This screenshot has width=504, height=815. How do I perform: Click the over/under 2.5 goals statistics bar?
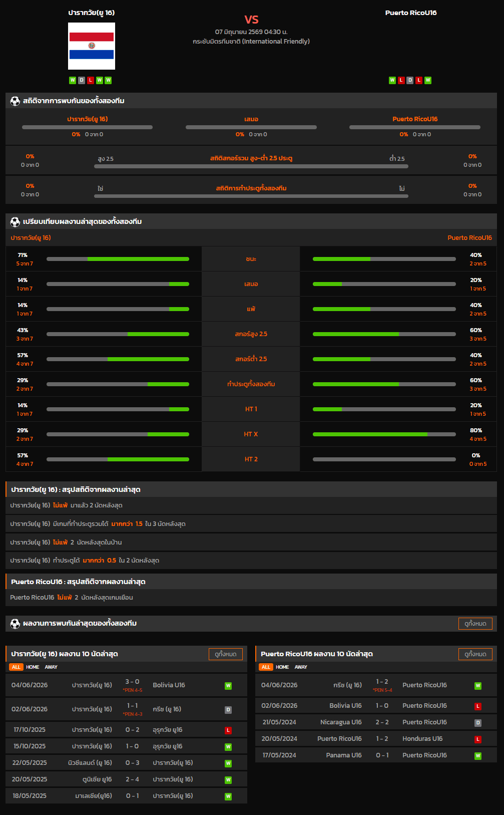point(251,166)
